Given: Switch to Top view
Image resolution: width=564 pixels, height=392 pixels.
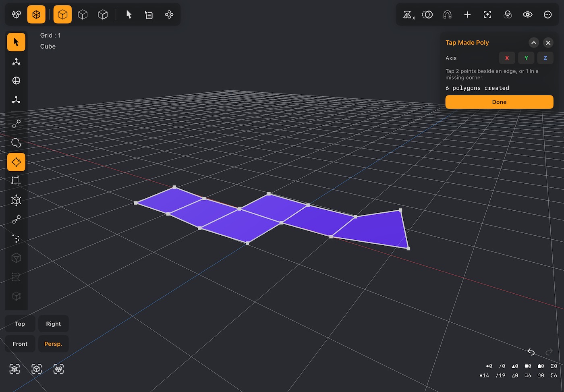Looking at the screenshot, I should (20, 324).
